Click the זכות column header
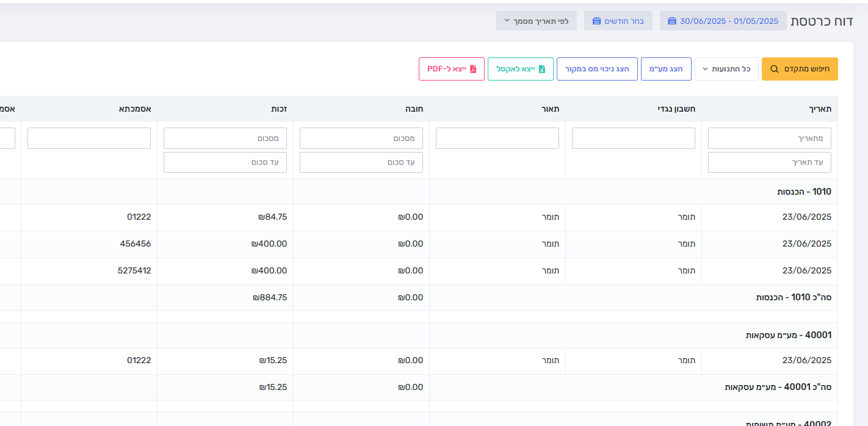The image size is (868, 426). click(279, 109)
